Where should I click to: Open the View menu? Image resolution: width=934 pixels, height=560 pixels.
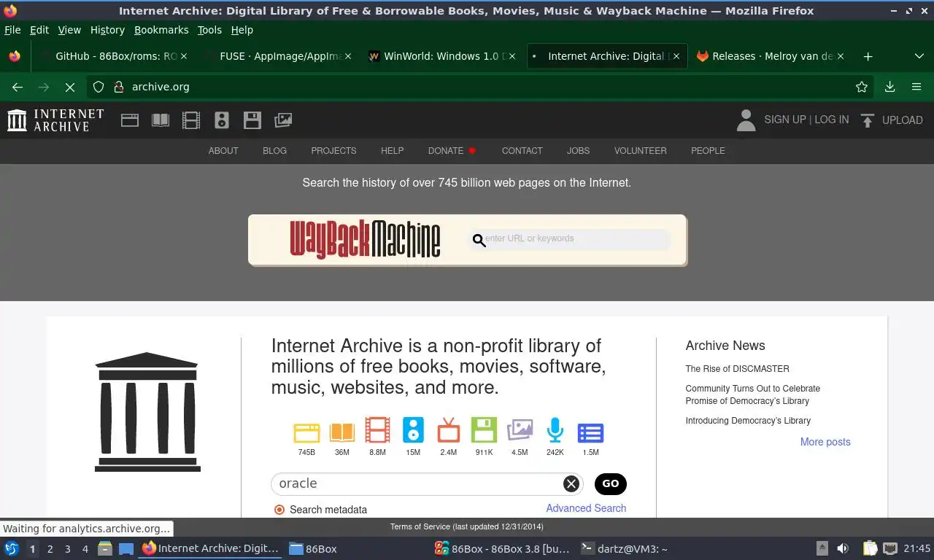click(69, 30)
